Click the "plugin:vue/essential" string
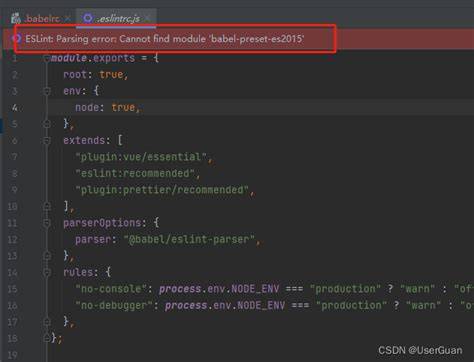Viewport: 474px width, 362px height. click(x=141, y=157)
